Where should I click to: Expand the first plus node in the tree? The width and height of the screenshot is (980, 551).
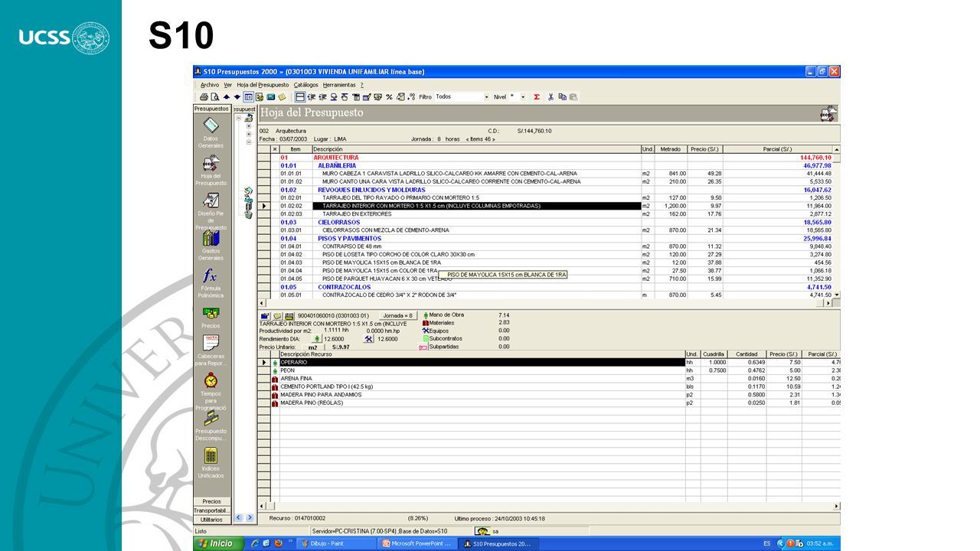point(249,126)
